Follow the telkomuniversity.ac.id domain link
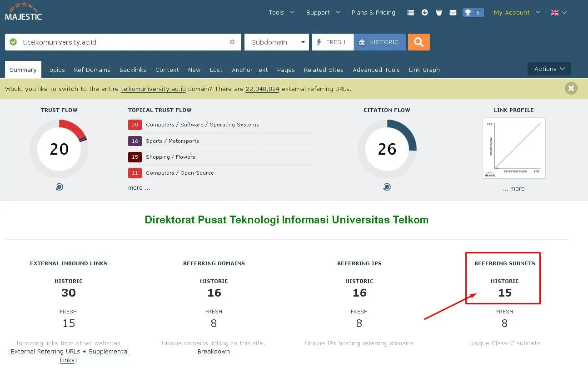The height and width of the screenshot is (368, 588). click(x=154, y=89)
